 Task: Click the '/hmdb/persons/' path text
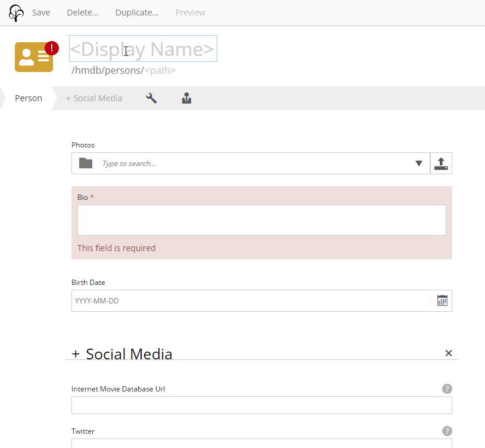108,70
